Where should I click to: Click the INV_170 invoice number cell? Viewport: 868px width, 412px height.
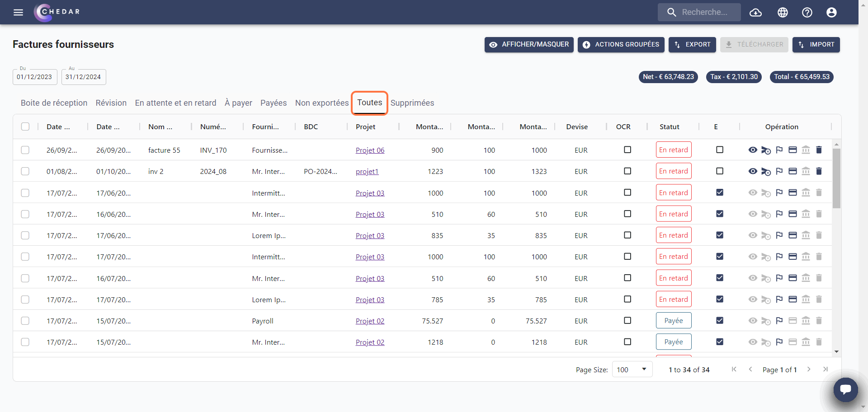pyautogui.click(x=213, y=150)
